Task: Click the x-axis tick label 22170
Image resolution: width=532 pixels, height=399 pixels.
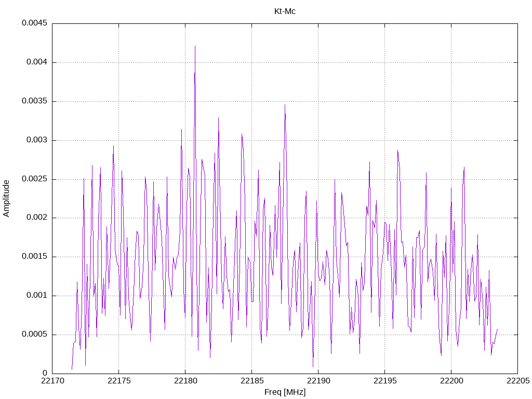Action: coord(52,381)
